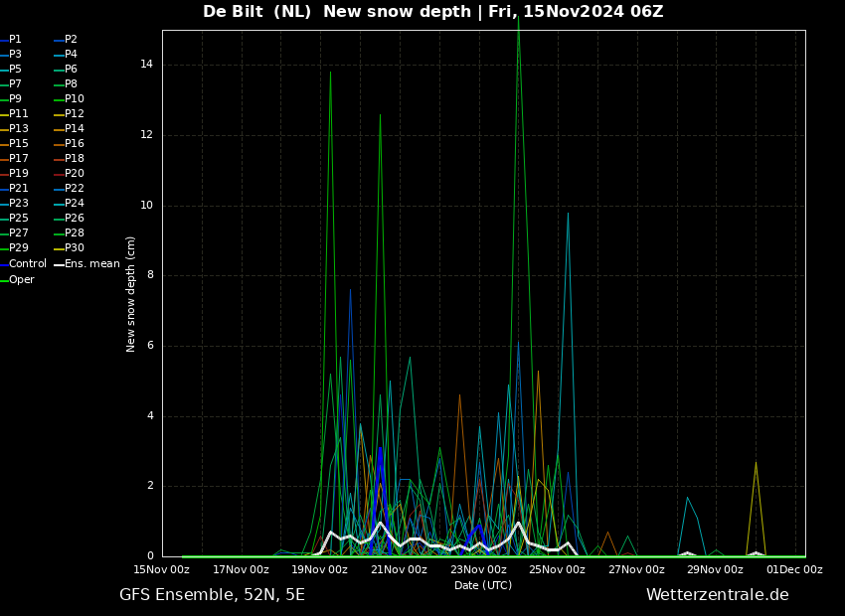Click the y-axis value 8

tap(150, 275)
